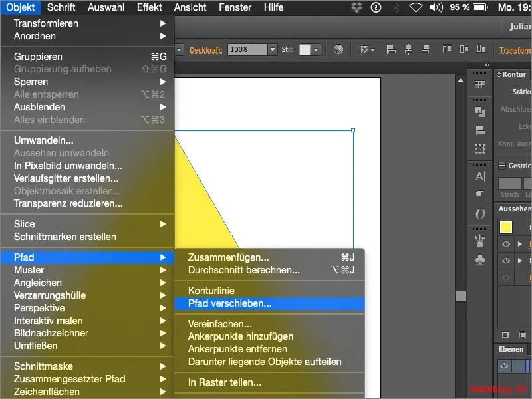Click the Transformieren link in control bar
Screen dimensions: 532x399
[515, 50]
